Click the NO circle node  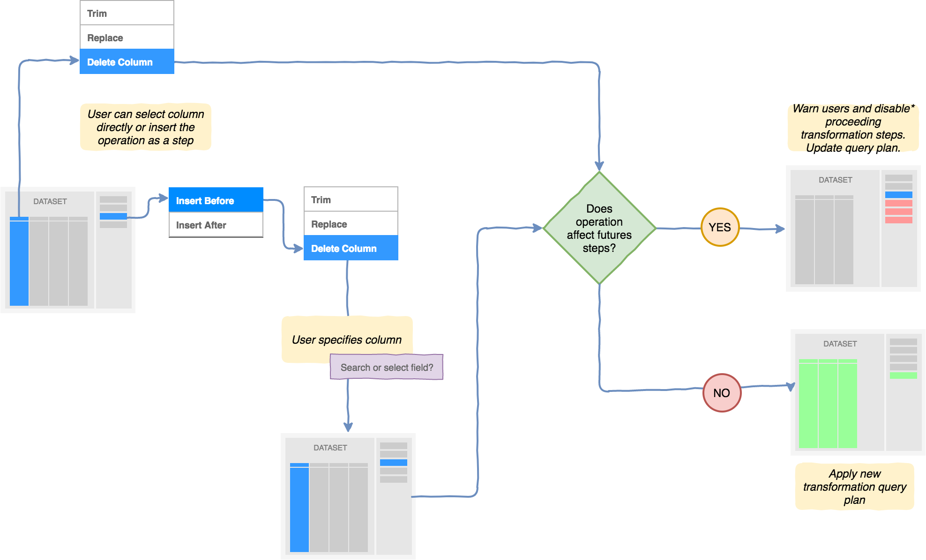[x=722, y=392]
